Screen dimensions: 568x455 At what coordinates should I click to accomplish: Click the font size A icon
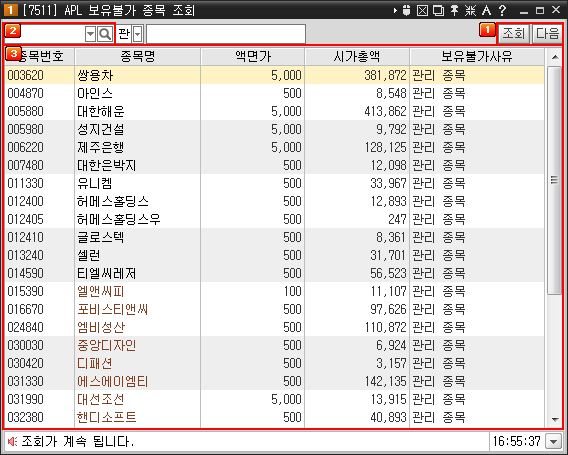[486, 11]
